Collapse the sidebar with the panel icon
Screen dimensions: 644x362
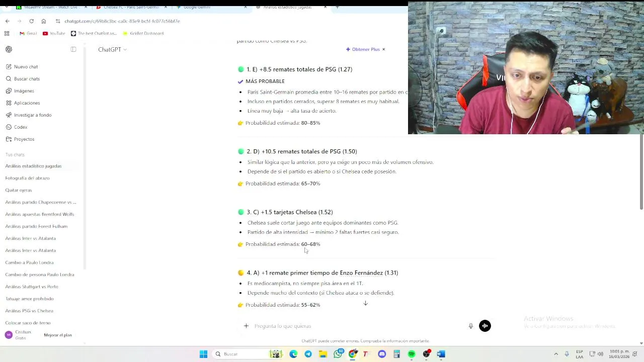point(73,49)
